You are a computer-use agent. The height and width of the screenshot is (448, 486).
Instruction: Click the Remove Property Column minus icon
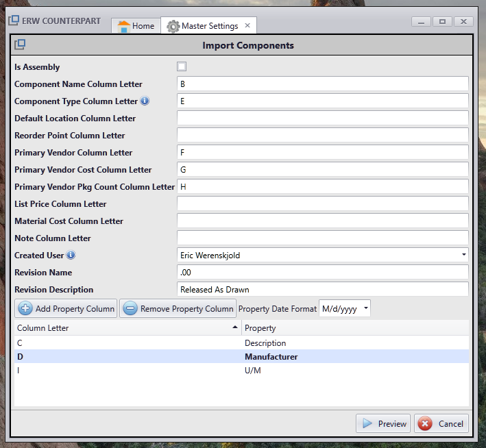[x=130, y=308]
